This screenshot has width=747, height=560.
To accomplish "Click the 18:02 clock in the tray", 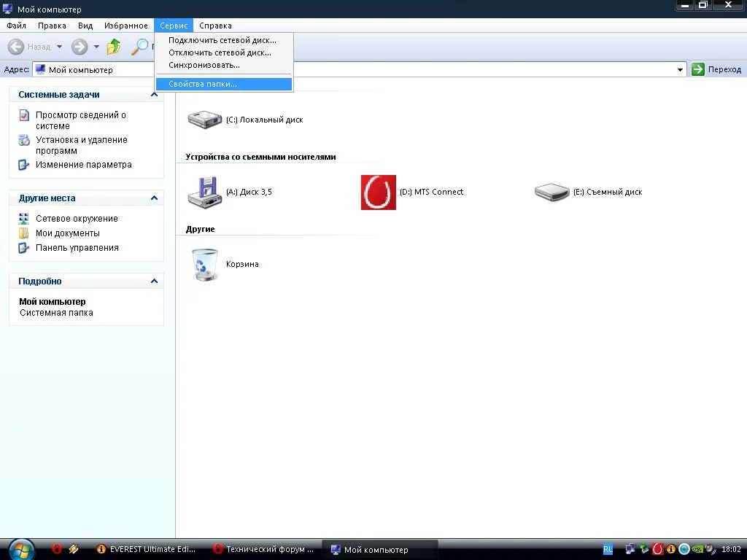I will pyautogui.click(x=731, y=549).
